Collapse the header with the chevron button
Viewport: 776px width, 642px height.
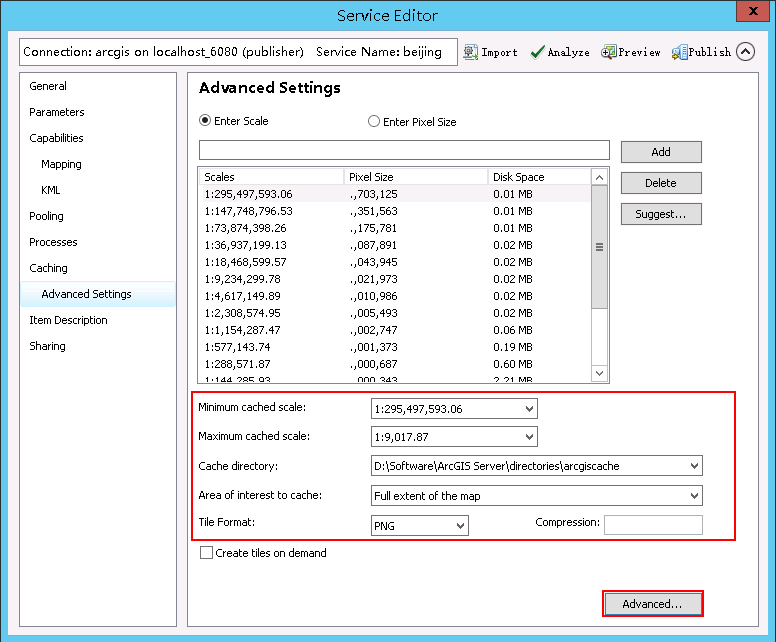pos(746,52)
